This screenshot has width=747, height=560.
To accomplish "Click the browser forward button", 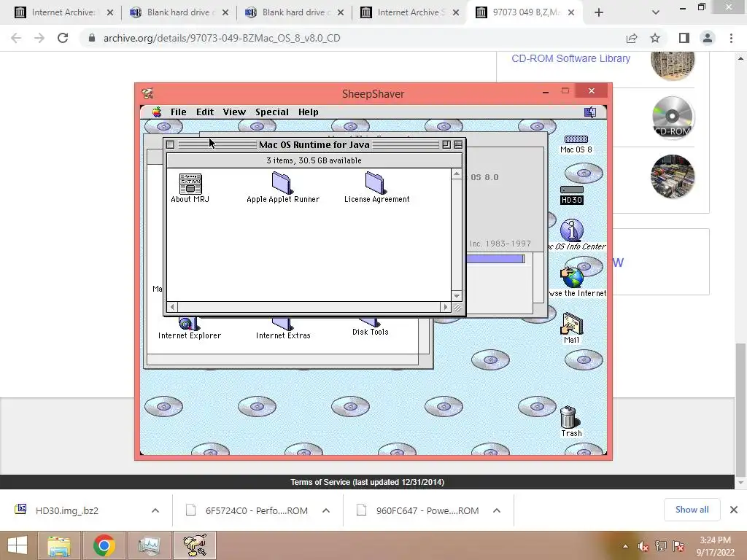I will pyautogui.click(x=39, y=38).
